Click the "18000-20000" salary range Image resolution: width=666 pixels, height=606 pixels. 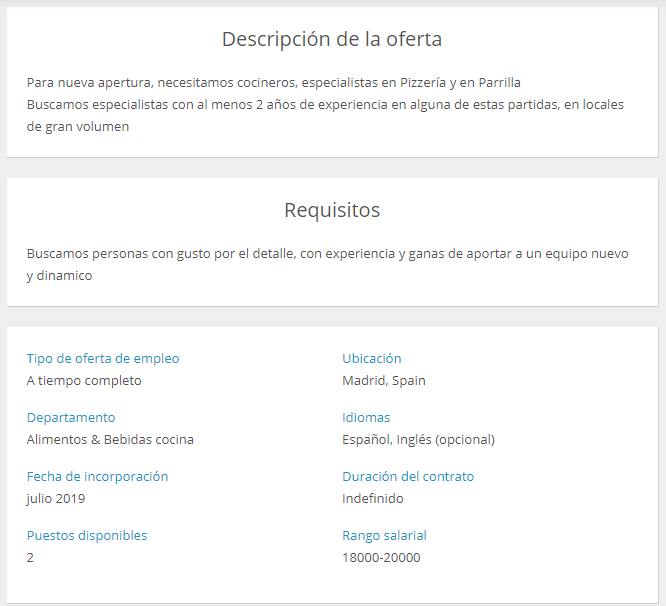[x=381, y=557]
